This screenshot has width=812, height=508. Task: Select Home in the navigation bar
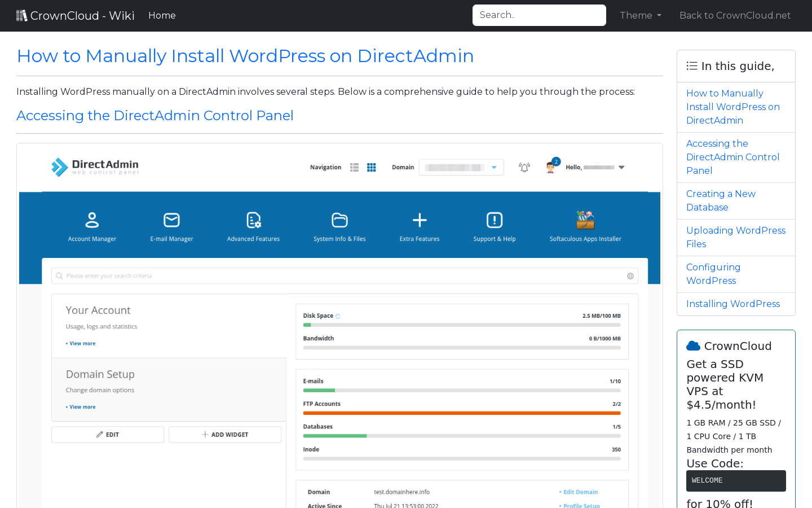point(162,15)
